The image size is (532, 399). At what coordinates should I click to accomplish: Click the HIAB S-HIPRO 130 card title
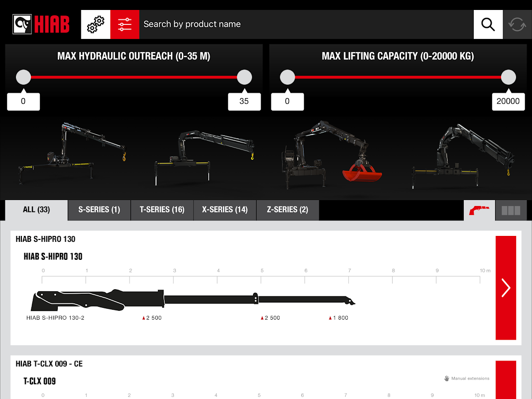pyautogui.click(x=45, y=239)
